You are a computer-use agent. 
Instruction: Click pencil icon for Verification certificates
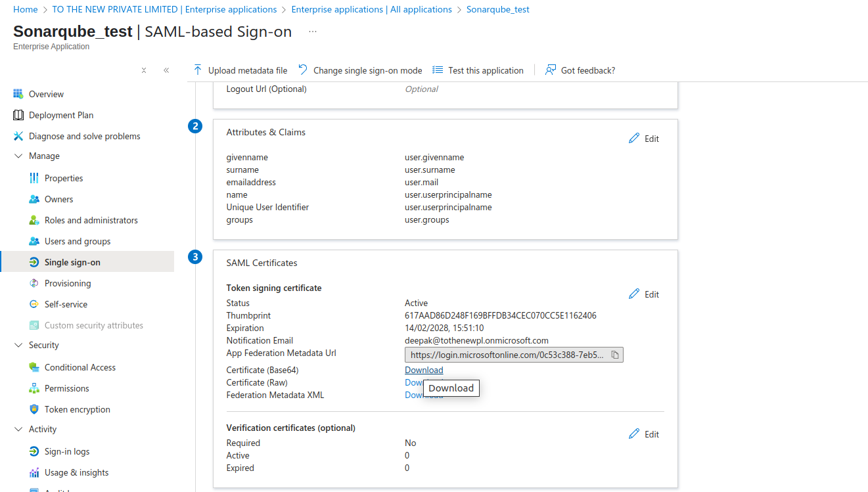coord(634,434)
